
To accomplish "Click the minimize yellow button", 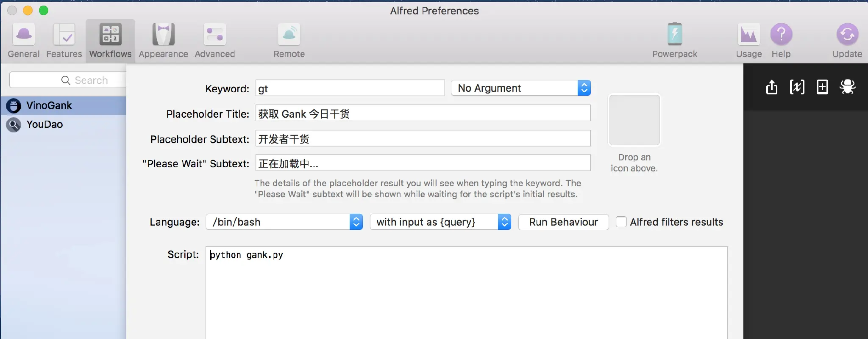I will [x=28, y=11].
